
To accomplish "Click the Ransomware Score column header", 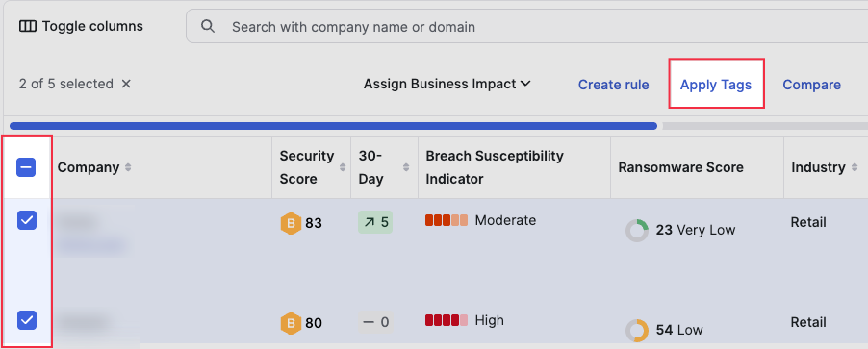I will point(681,167).
